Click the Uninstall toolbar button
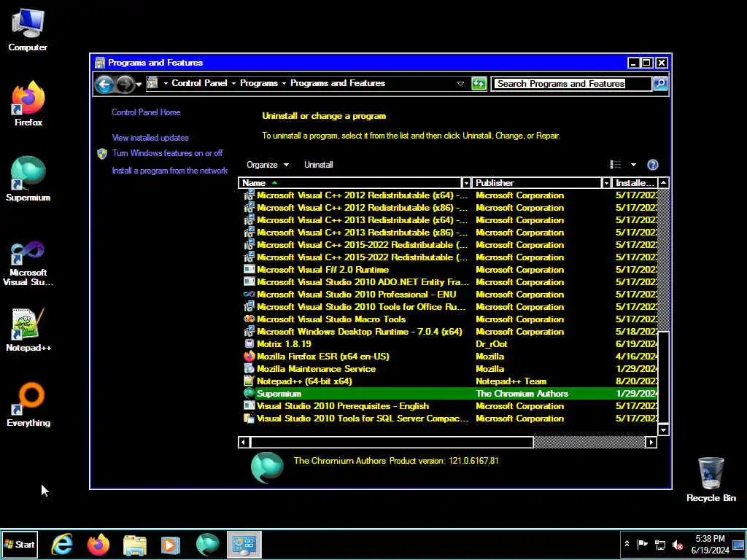This screenshot has width=747, height=560. coord(318,165)
